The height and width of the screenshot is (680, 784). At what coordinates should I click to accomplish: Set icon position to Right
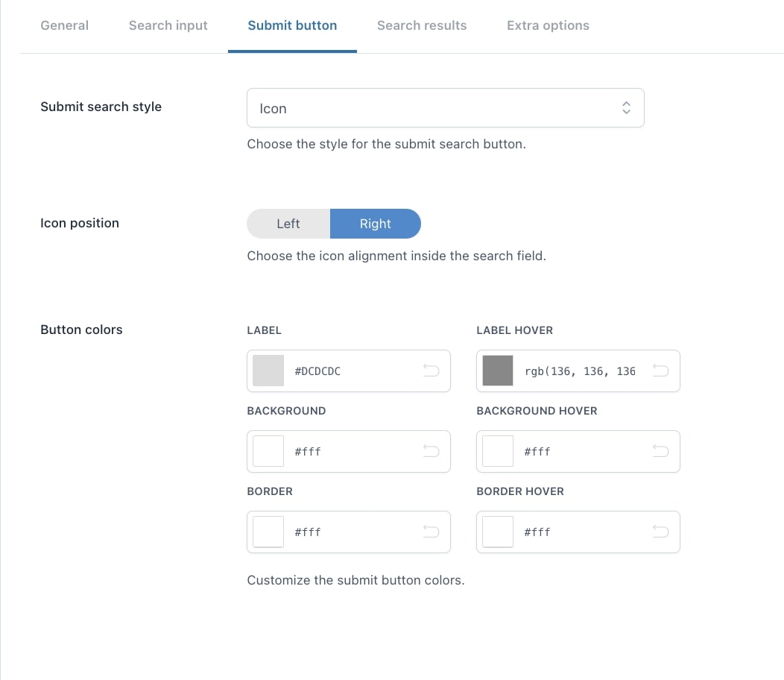tap(376, 224)
